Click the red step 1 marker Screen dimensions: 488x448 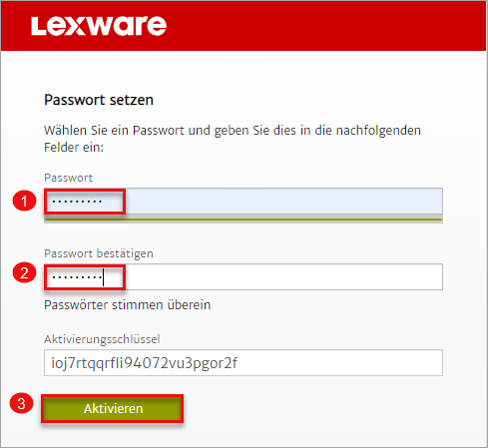(24, 201)
